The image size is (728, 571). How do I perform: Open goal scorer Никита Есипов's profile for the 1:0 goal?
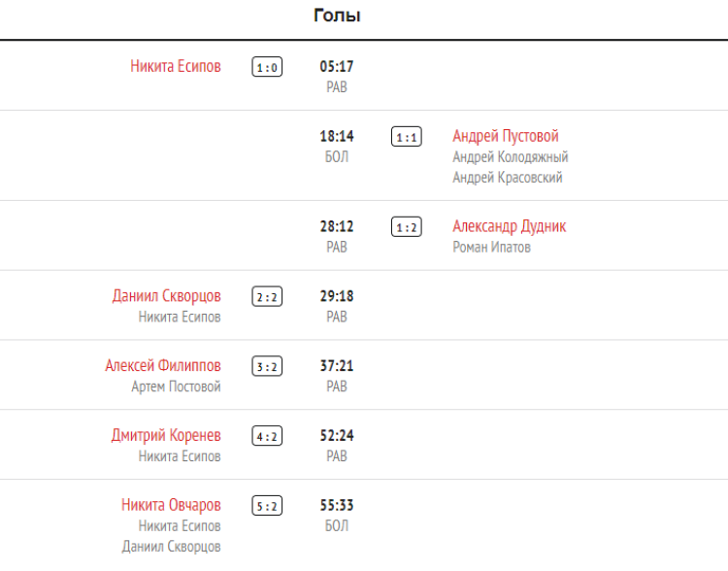[176, 67]
